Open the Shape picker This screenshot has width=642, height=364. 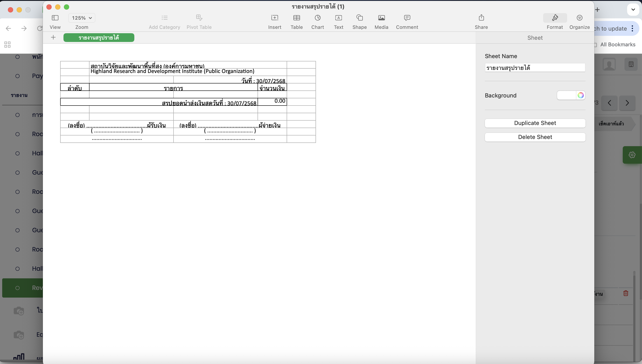point(360,18)
